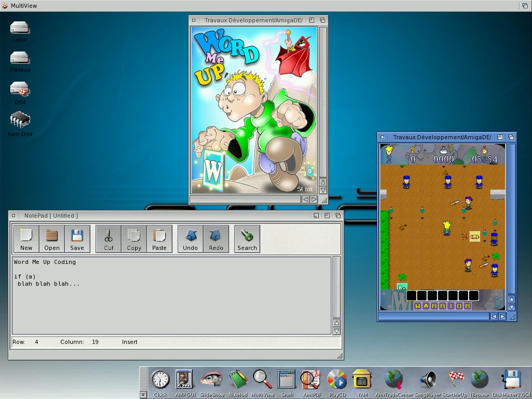
Task: Click the Column value in NotePad status bar
Action: [95, 342]
